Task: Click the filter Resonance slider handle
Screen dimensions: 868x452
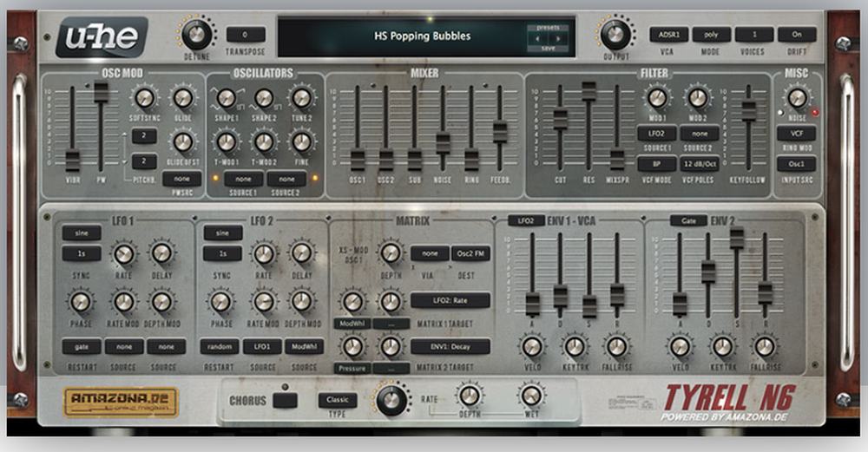Action: point(589,91)
